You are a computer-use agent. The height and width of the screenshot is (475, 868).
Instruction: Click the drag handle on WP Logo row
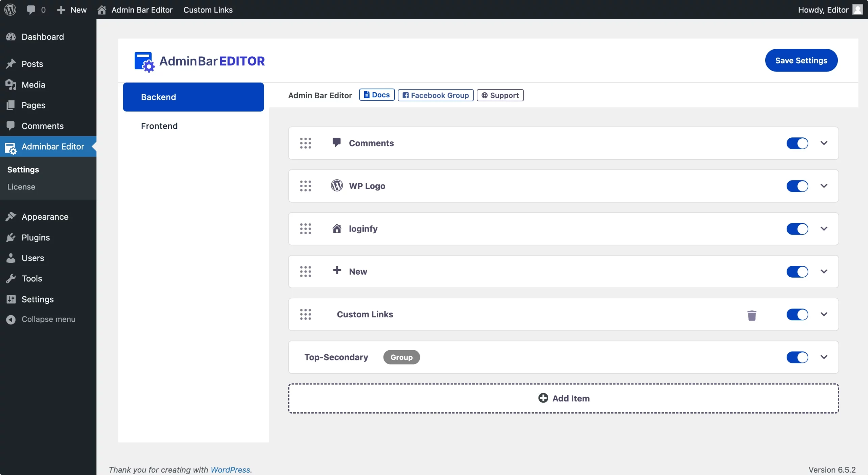coord(305,186)
